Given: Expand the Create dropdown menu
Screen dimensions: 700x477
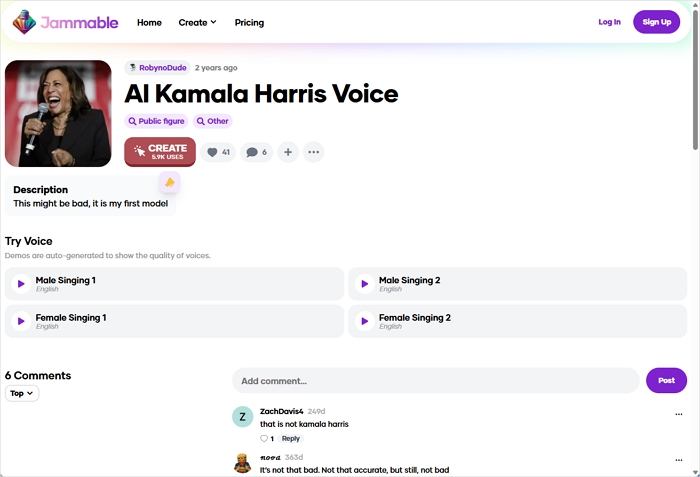Looking at the screenshot, I should click(x=197, y=22).
